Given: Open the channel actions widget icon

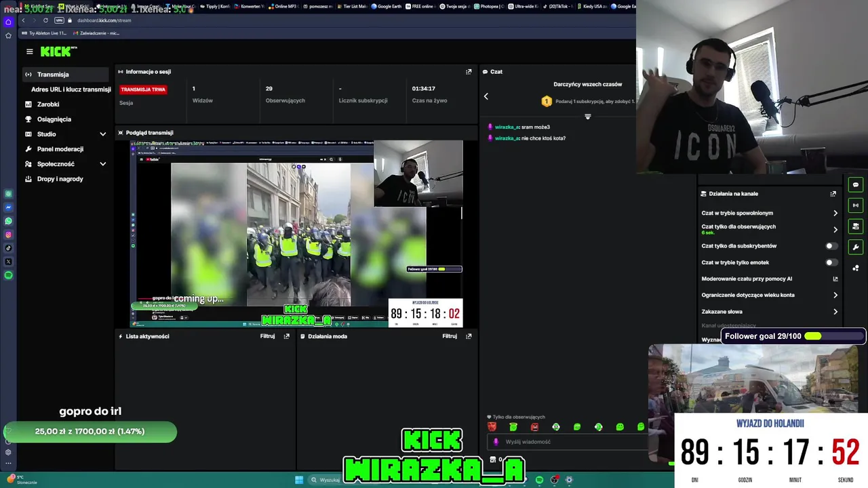Looking at the screenshot, I should coord(856,226).
